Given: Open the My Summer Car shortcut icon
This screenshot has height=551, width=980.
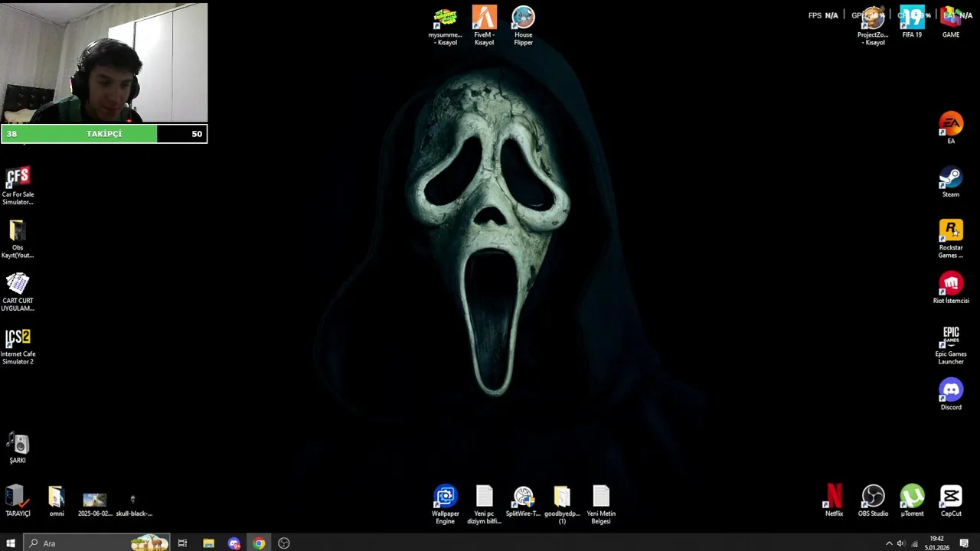Looking at the screenshot, I should (445, 25).
